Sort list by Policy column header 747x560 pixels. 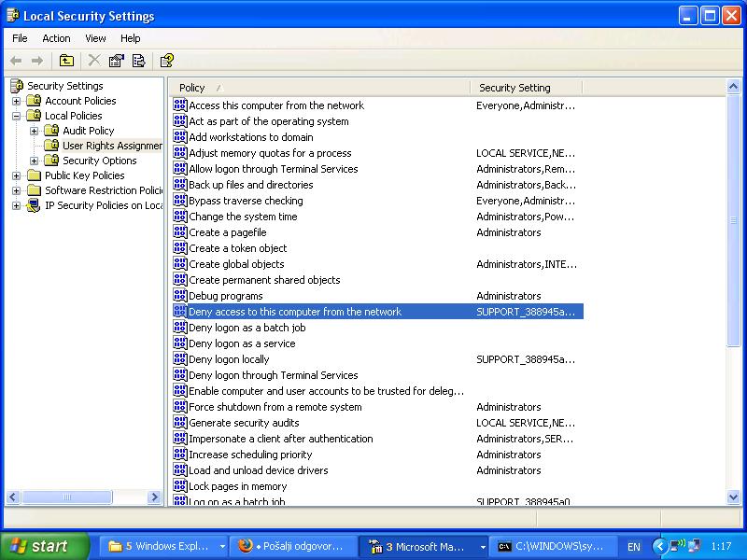(317, 88)
